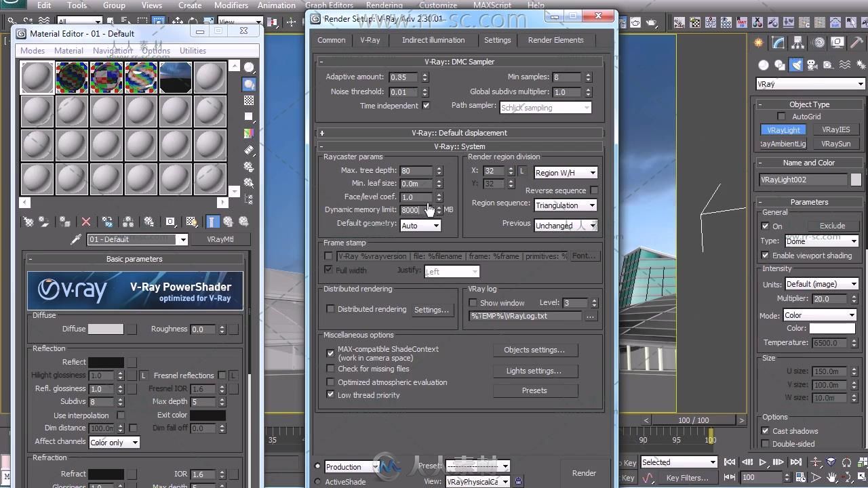Open the light Type Dome dropdown
Viewport: 868px width, 488px height.
(x=821, y=241)
